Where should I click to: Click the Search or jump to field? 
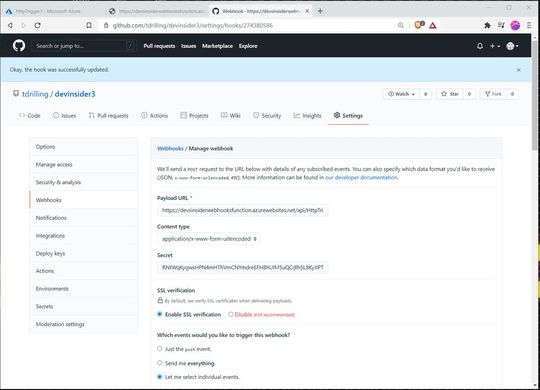pos(84,46)
